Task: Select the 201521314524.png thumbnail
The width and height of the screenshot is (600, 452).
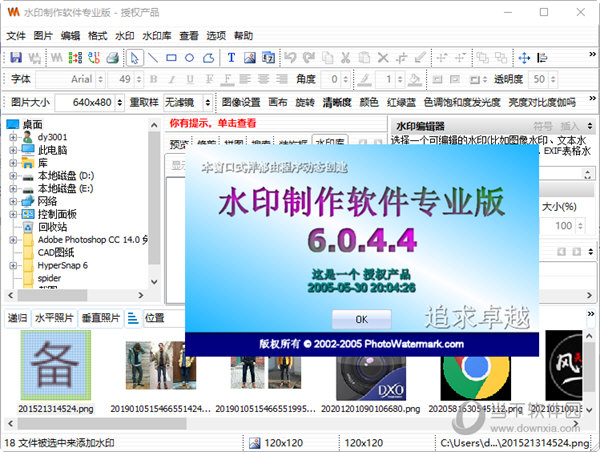Action: [56, 366]
